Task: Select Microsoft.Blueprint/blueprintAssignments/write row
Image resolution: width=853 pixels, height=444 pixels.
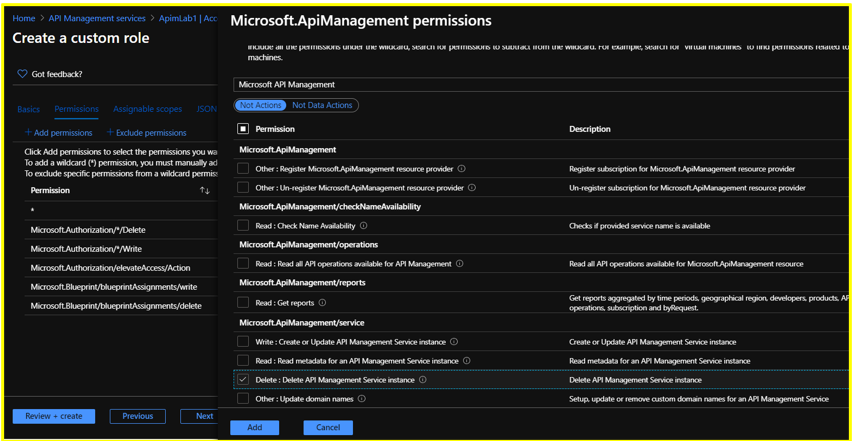Action: (121, 287)
